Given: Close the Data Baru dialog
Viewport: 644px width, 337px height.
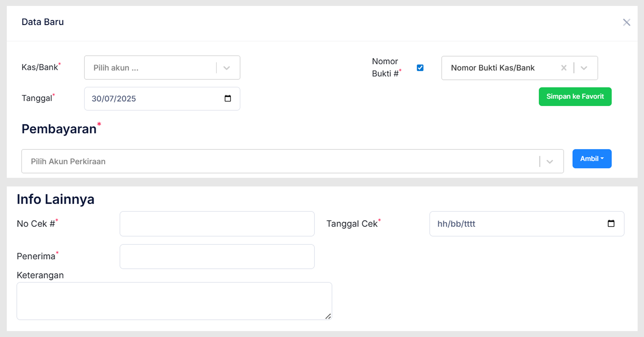Looking at the screenshot, I should pos(626,22).
